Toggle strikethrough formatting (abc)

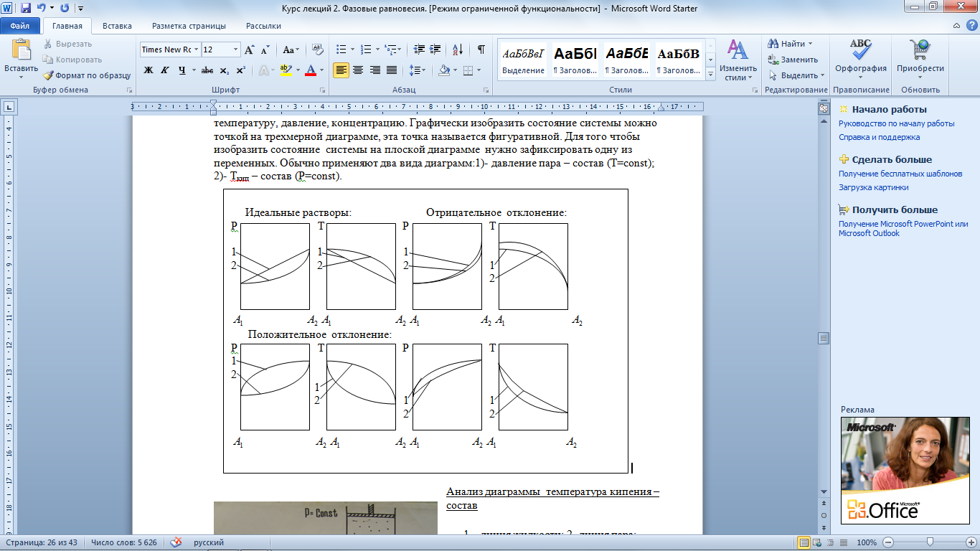coord(207,70)
